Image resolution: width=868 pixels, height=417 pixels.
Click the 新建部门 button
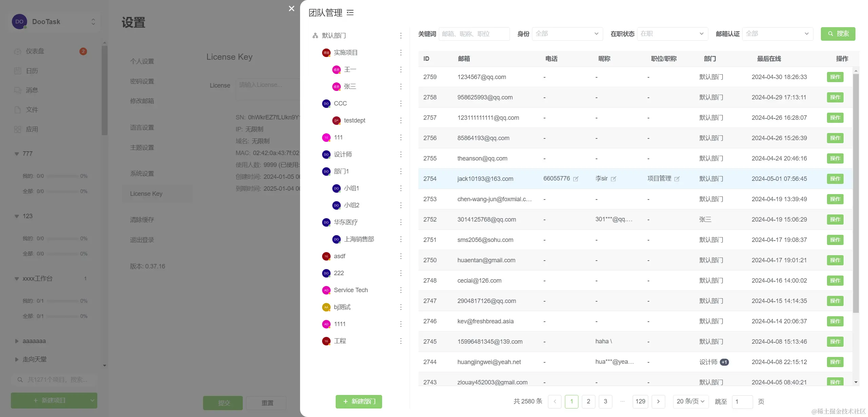point(359,401)
